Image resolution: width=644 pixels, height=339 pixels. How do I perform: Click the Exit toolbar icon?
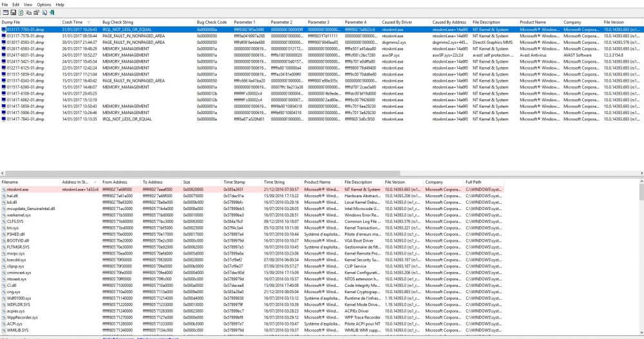tap(52, 12)
